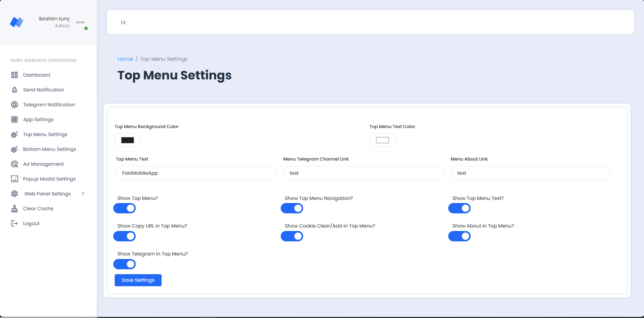
Task: Collapse the sidebar with the arrow icon
Action: (123, 22)
